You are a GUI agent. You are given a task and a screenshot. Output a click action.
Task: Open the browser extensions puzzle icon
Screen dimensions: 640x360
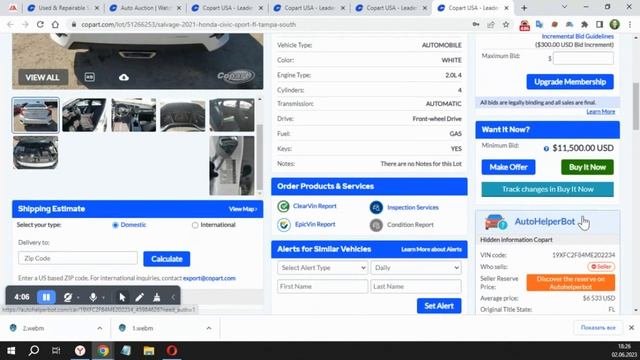[584, 24]
